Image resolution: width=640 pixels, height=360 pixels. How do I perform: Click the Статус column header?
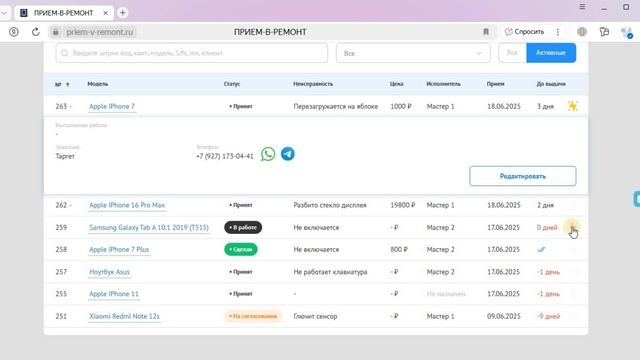[x=232, y=84]
